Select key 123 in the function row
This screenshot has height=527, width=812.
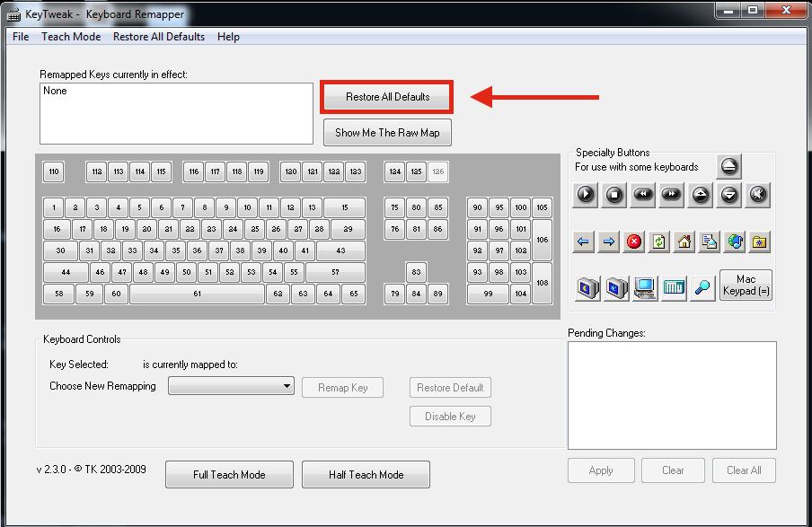coord(356,171)
